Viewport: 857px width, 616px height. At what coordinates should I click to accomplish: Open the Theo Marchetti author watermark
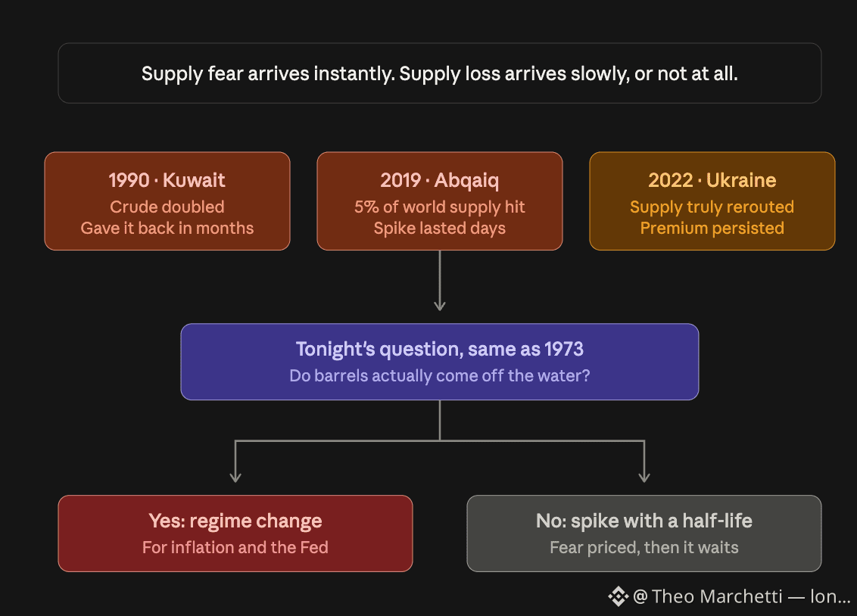tap(741, 596)
